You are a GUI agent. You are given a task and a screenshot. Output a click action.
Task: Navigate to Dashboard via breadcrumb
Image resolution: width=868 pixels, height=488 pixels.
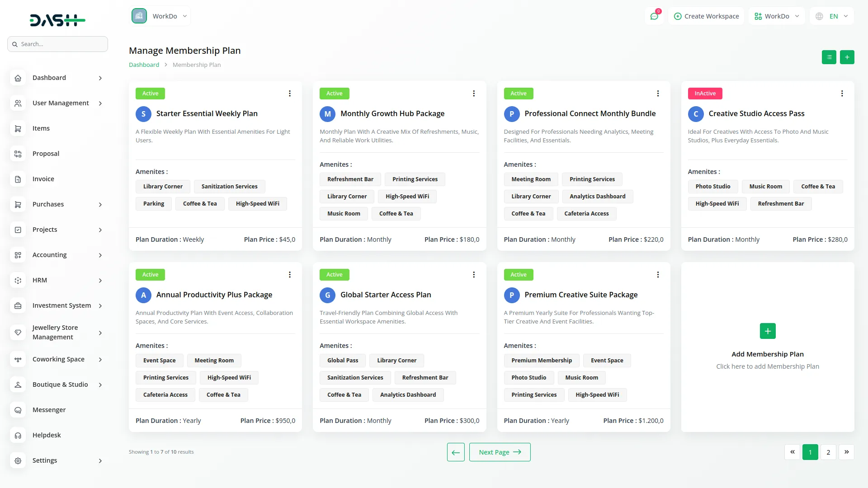click(x=144, y=65)
